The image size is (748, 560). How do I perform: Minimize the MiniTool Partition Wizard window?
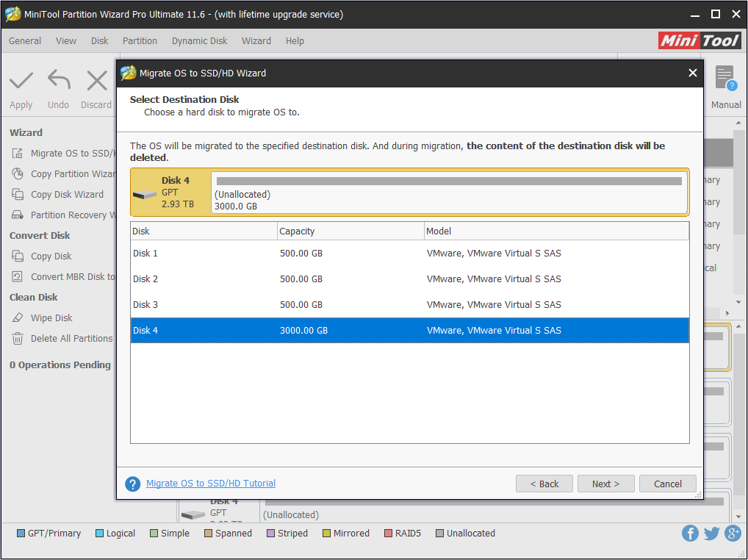point(695,15)
